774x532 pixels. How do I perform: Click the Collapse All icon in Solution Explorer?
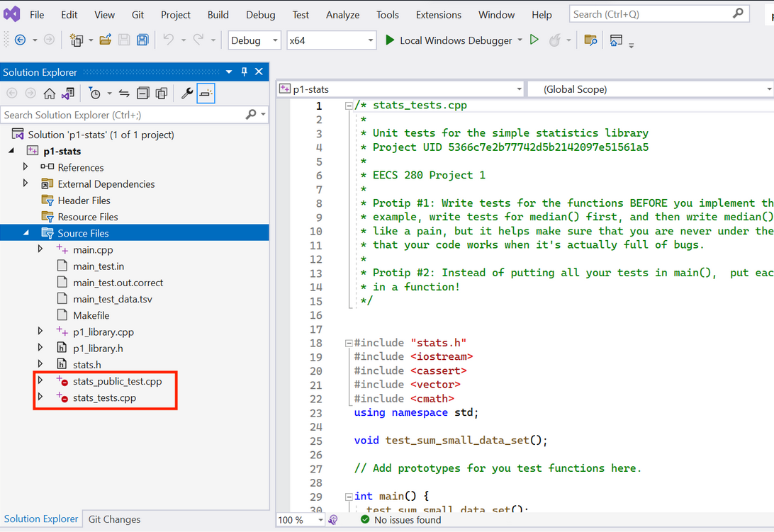[x=143, y=94]
